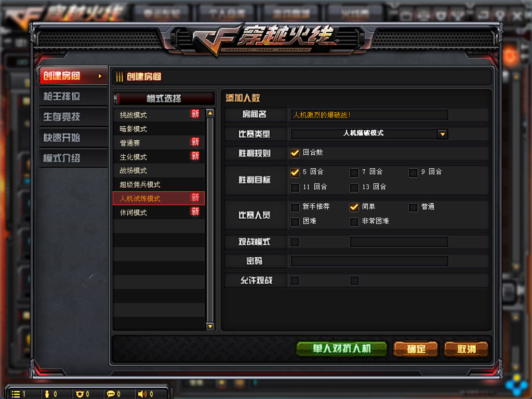Expand the 比赛类型 dropdown arrow
This screenshot has height=399, width=532.
pos(443,134)
